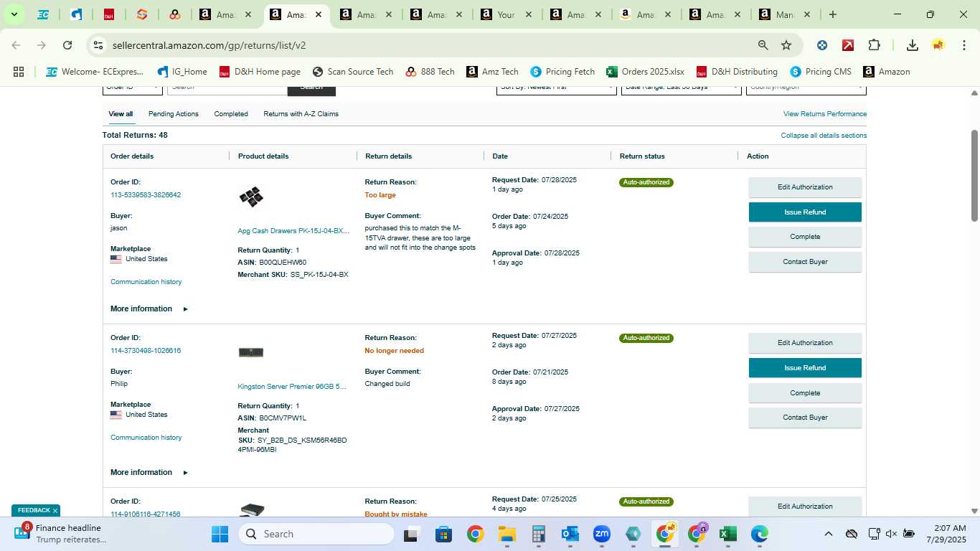
Task: Open the bookmarks apps grid icon
Action: 19,72
